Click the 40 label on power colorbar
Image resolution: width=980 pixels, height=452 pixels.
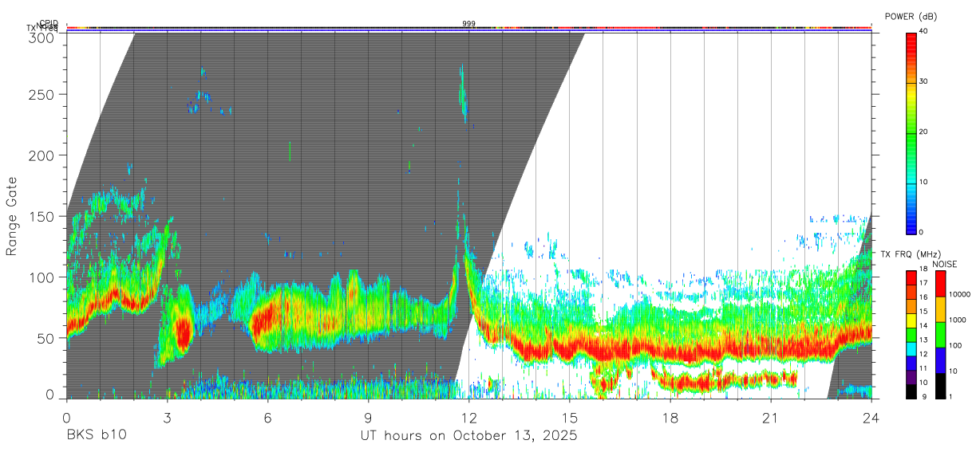click(923, 31)
